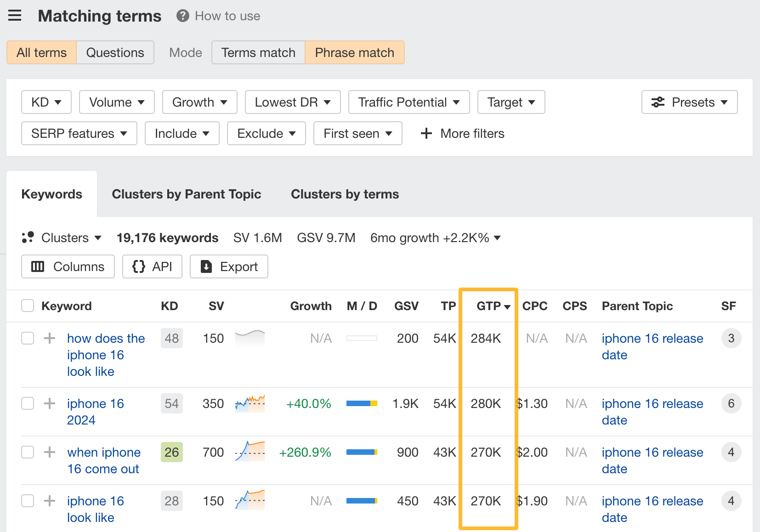Tick the select-all Keyword header checkbox
This screenshot has width=760, height=532.
(28, 306)
